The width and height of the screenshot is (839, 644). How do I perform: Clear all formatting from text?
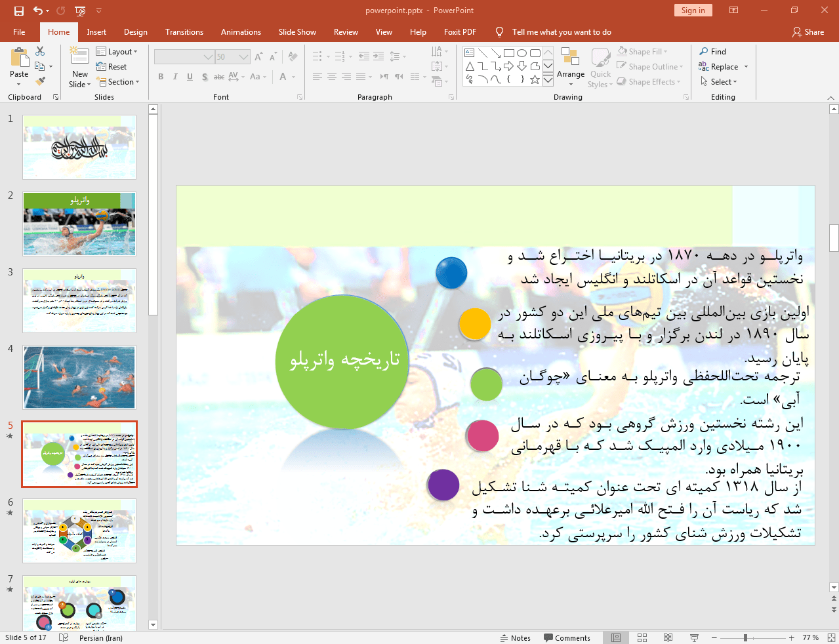(x=293, y=57)
